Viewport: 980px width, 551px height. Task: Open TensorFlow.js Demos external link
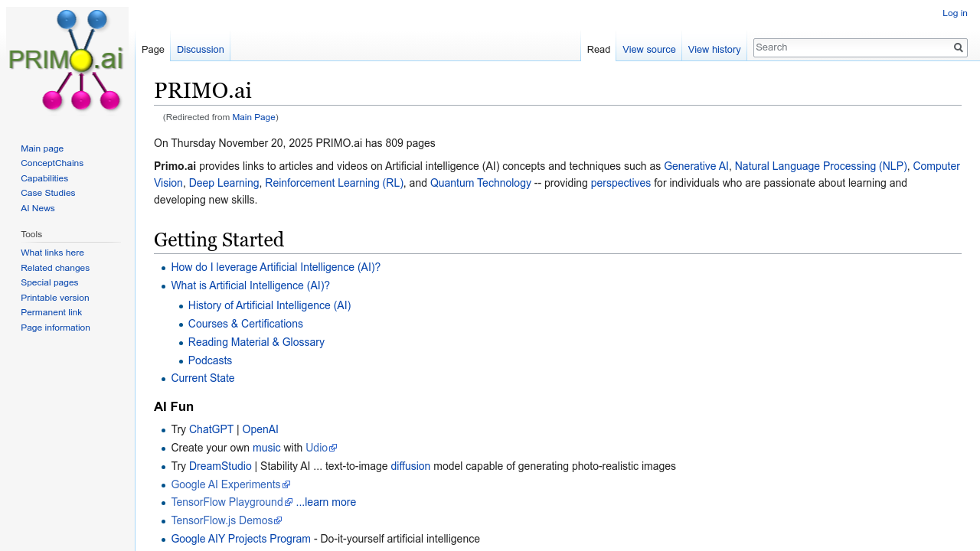[222, 520]
